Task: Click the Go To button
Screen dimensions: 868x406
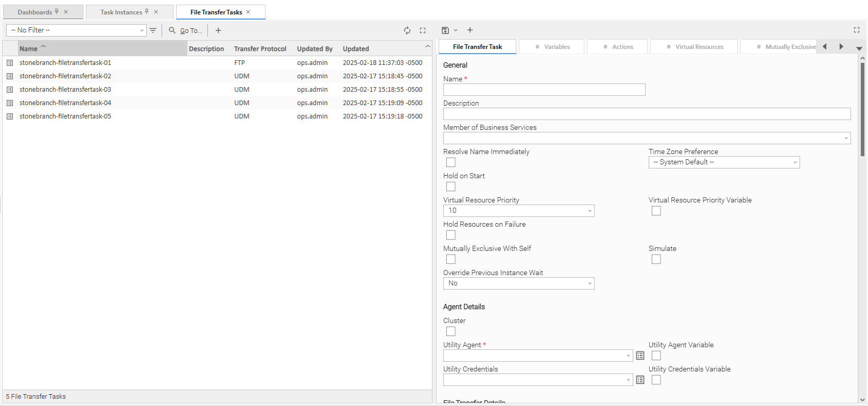Action: 186,30
